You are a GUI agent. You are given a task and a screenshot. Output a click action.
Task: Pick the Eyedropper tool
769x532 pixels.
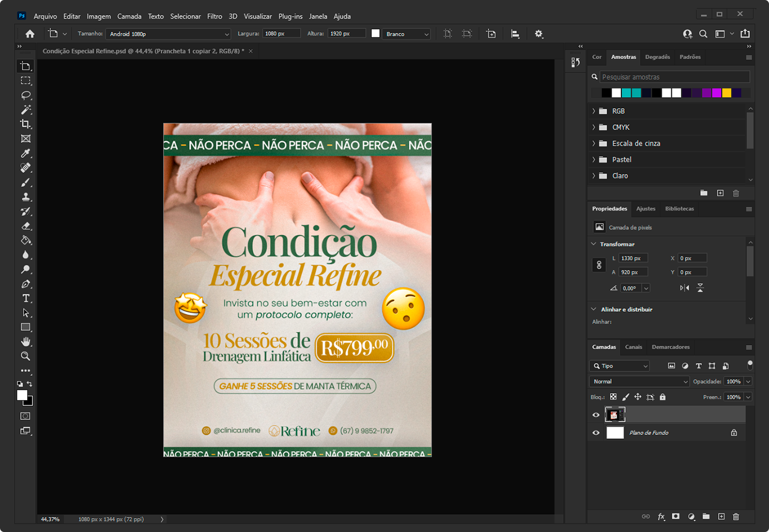[25, 153]
